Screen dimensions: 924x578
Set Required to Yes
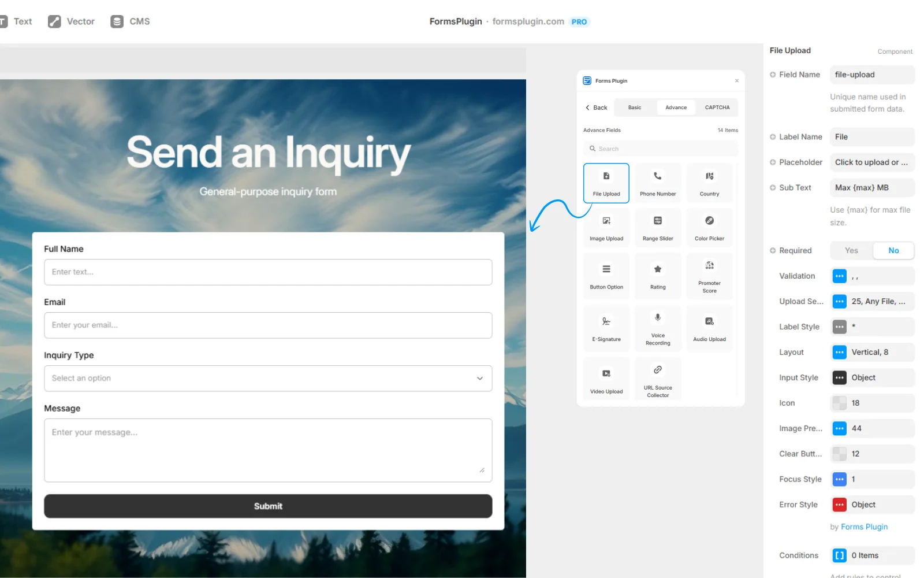(x=851, y=250)
